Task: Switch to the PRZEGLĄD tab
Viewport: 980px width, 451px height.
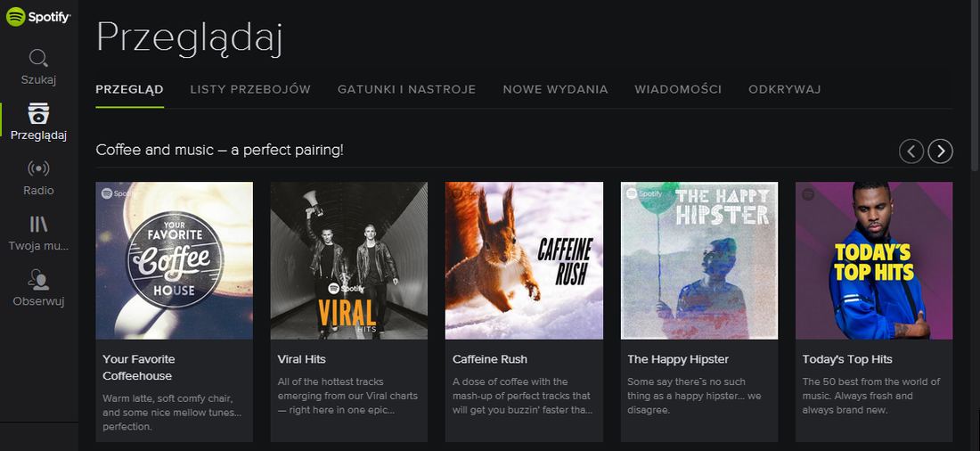Action: tap(129, 89)
